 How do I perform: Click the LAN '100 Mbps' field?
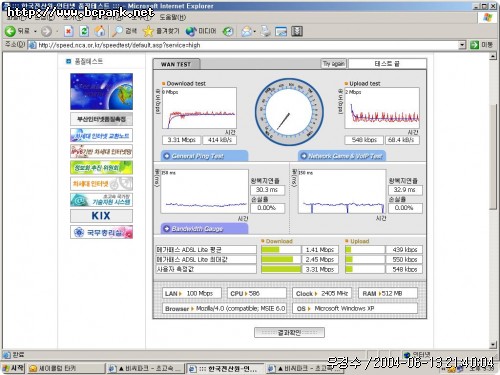[192, 293]
